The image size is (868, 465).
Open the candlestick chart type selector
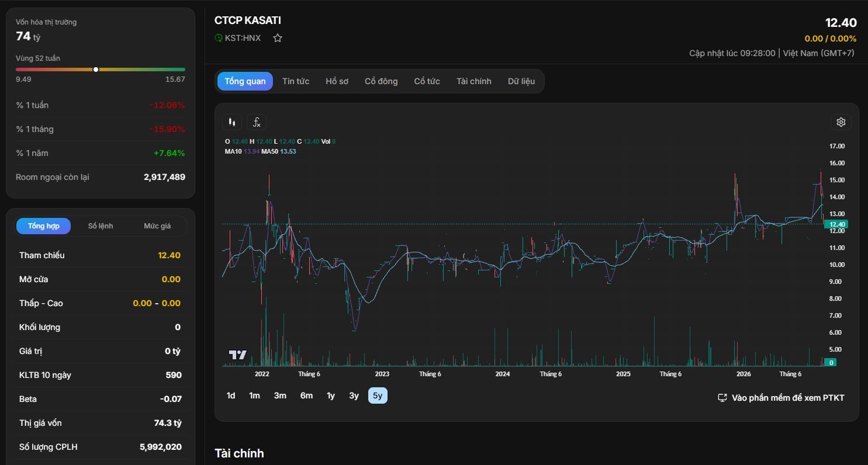[x=232, y=122]
